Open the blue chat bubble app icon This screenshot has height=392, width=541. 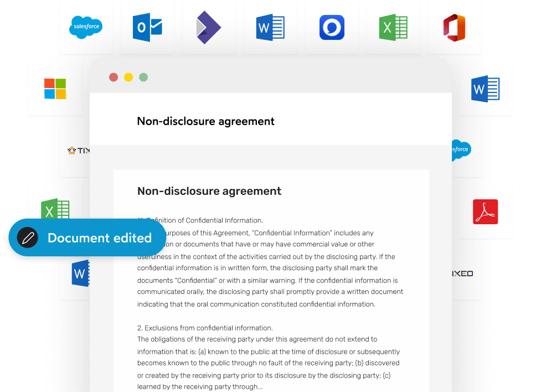pos(332,27)
